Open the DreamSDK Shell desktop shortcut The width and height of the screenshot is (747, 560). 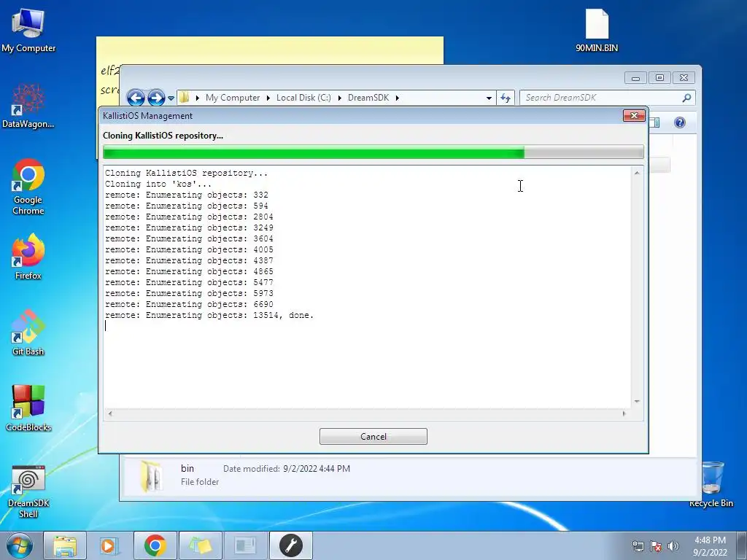click(x=28, y=492)
